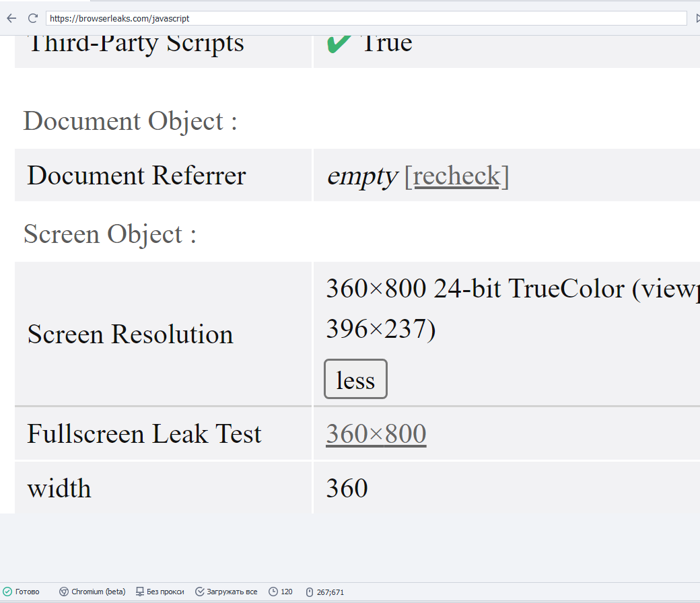Viewport: 700px width, 603px height.
Task: Open Chromium (beta) browser selector
Action: [x=98, y=592]
